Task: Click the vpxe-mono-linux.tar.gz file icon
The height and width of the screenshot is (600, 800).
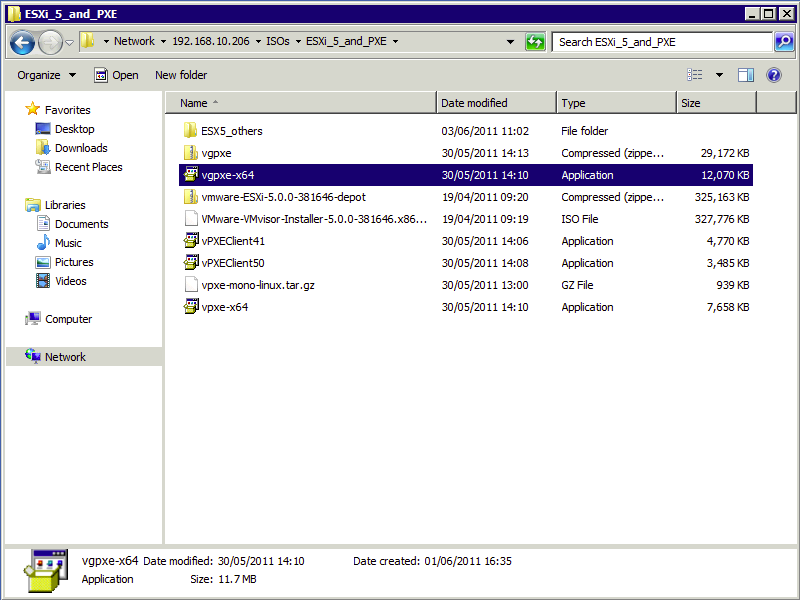Action: [190, 284]
